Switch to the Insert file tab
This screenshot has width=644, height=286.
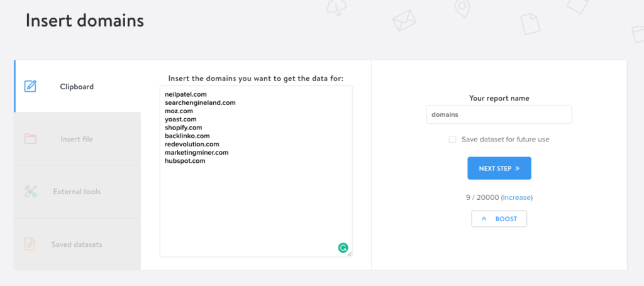pos(77,139)
